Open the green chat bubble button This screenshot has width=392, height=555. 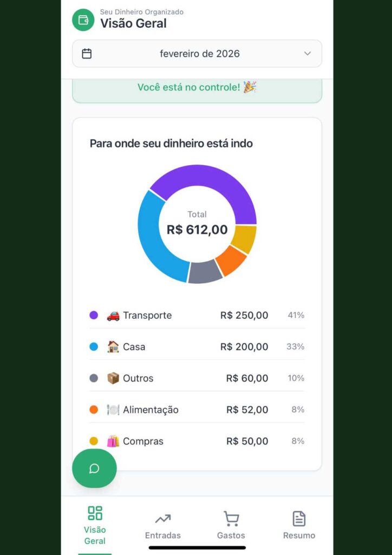tap(94, 468)
